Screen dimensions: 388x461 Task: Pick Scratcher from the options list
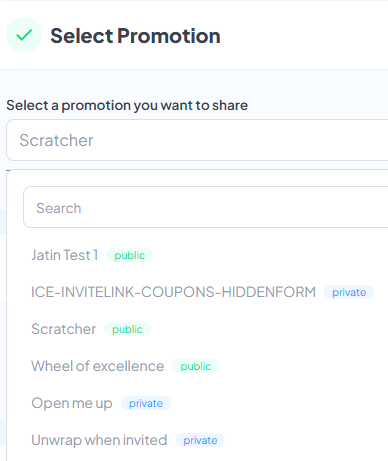[64, 329]
